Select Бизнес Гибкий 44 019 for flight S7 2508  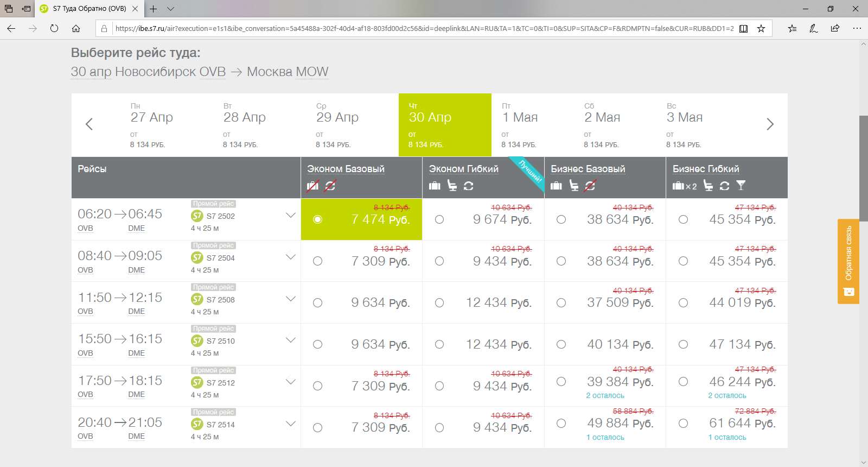click(684, 303)
